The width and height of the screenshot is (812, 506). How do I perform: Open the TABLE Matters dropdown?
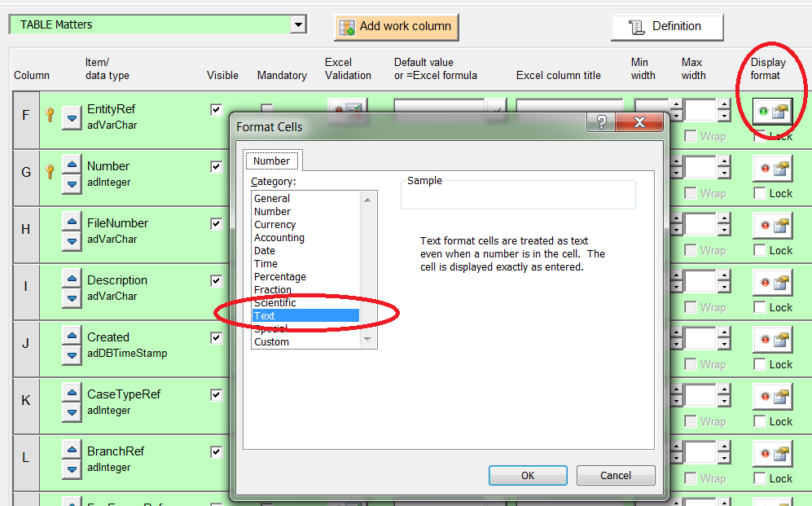pyautogui.click(x=298, y=24)
